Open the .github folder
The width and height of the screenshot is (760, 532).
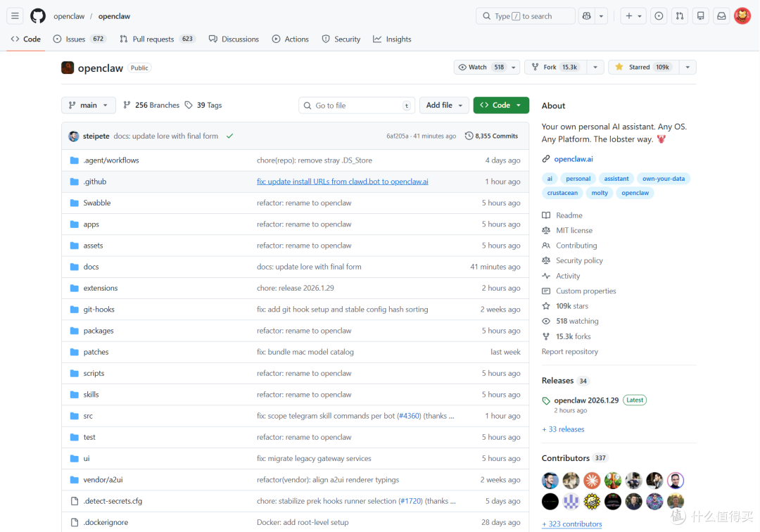95,182
